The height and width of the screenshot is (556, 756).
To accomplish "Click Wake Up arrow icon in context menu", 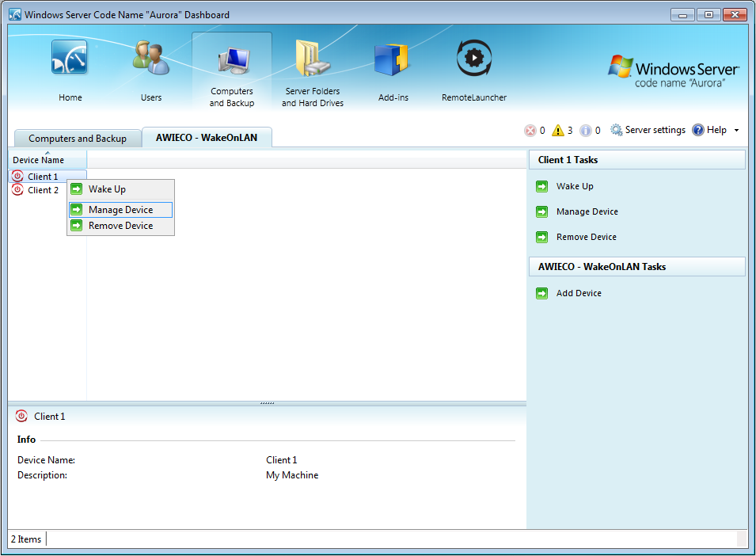I will point(77,189).
